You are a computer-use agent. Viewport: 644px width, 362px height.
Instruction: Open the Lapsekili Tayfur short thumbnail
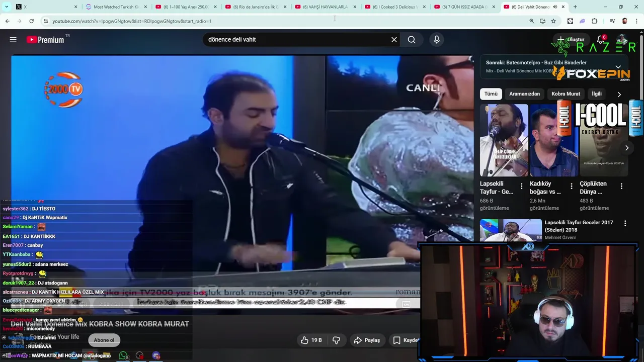504,140
